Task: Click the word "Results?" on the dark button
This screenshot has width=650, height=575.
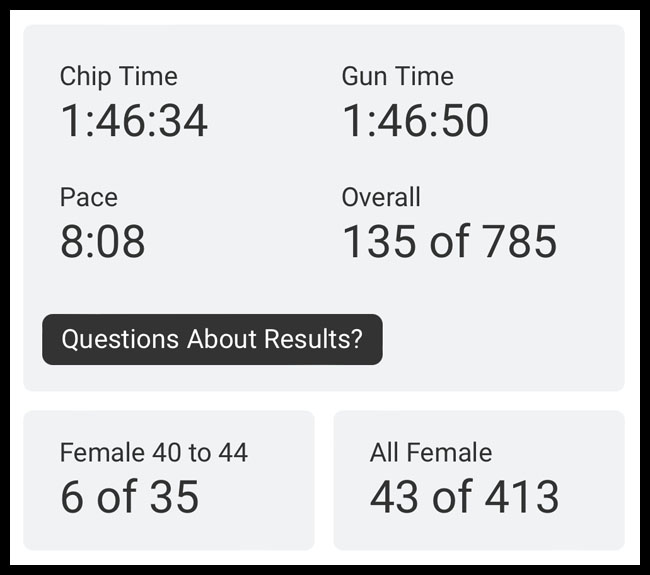Action: [x=314, y=339]
